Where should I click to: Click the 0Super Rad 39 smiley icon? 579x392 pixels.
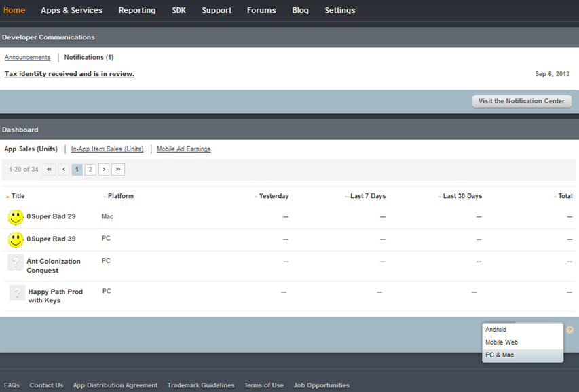[16, 239]
